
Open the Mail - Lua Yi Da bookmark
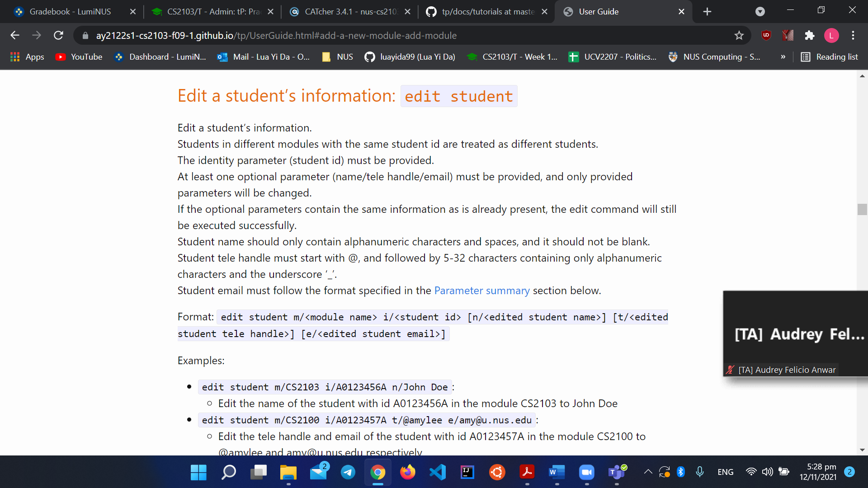(264, 56)
